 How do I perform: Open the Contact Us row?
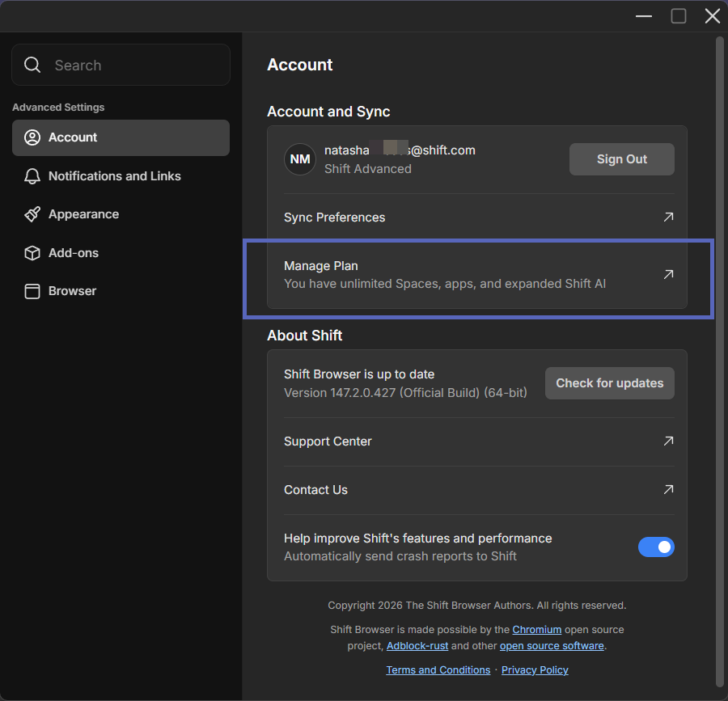[x=479, y=490]
